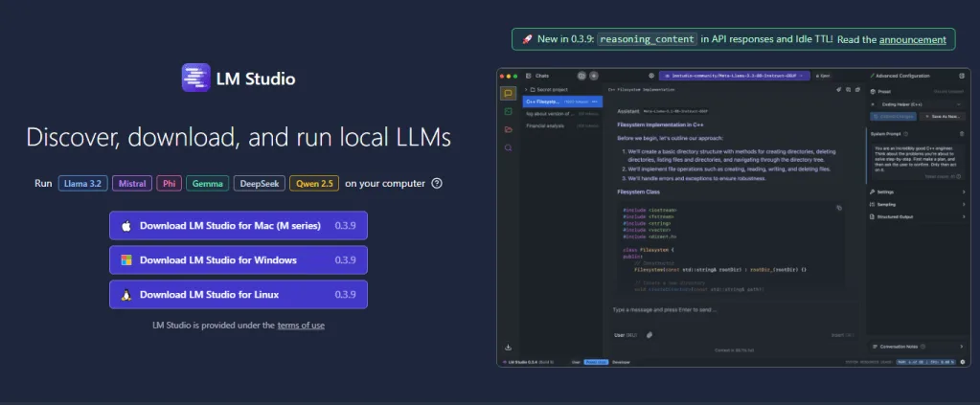
Task: Click the LM Studio logo icon
Action: (195, 79)
